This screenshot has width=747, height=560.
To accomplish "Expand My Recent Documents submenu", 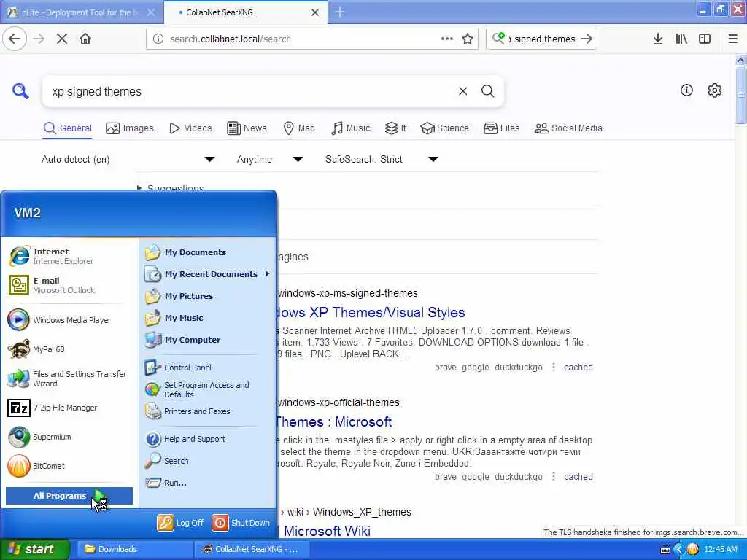I will [x=208, y=274].
